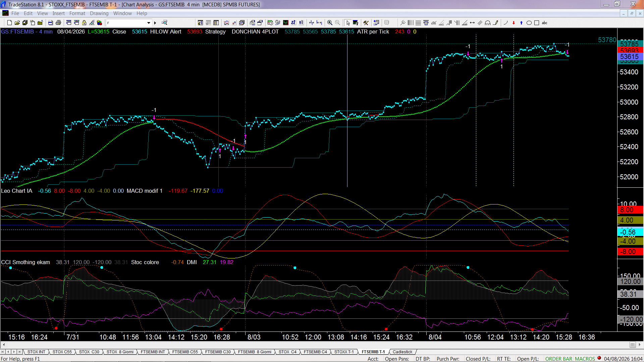
Task: Switch to the FTSEMIB C4 tab
Action: tap(315, 352)
